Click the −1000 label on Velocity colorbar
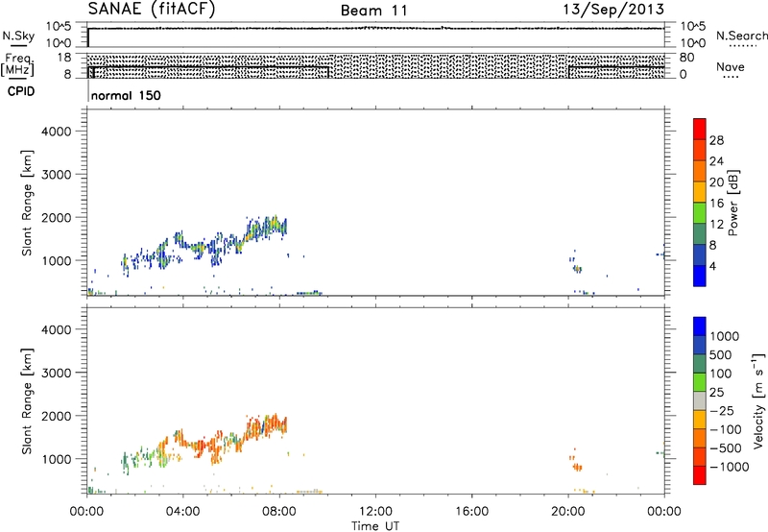 [x=730, y=467]
